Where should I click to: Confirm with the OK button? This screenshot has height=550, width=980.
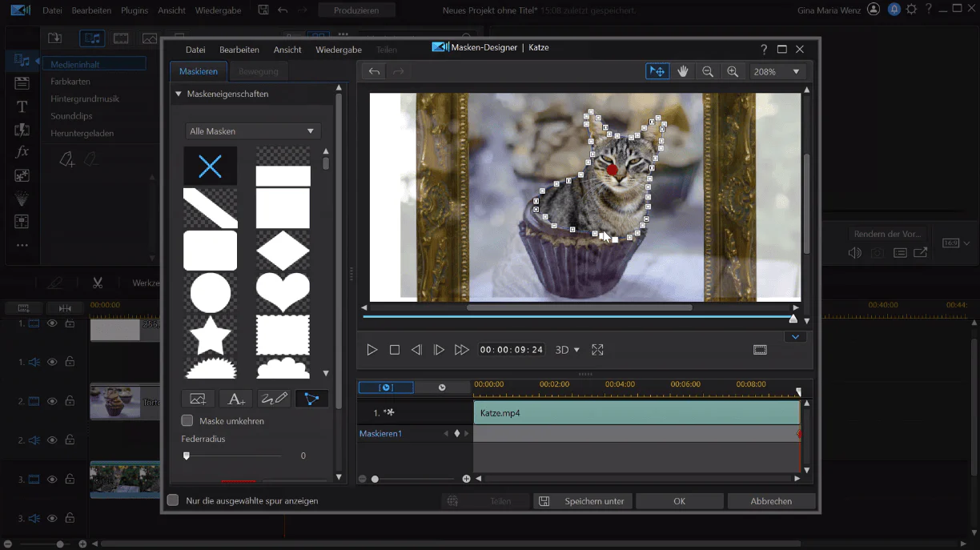click(679, 501)
